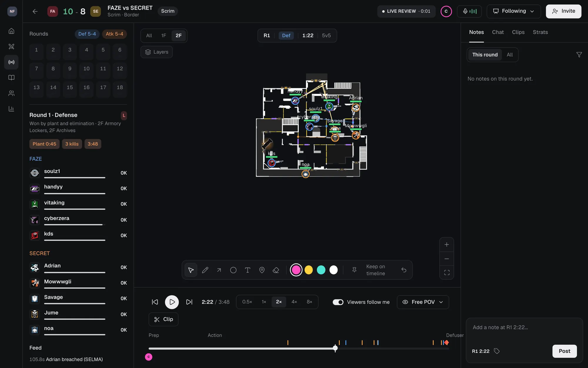Select the eraser tool
This screenshot has height=368, width=588.
pyautogui.click(x=276, y=270)
